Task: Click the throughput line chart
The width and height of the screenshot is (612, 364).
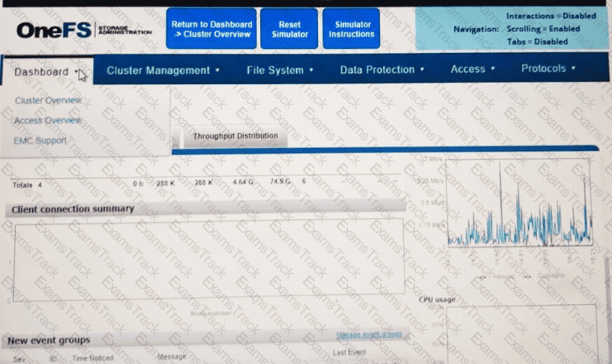Action: [x=519, y=203]
